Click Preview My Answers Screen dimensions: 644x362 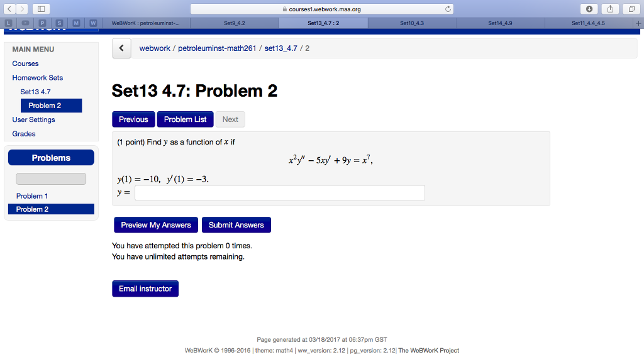point(155,224)
